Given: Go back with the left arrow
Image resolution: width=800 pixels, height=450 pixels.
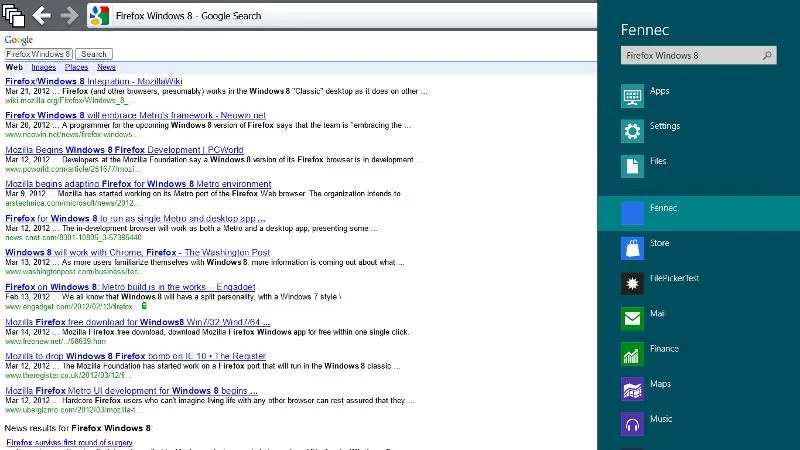Looking at the screenshot, I should click(x=41, y=15).
